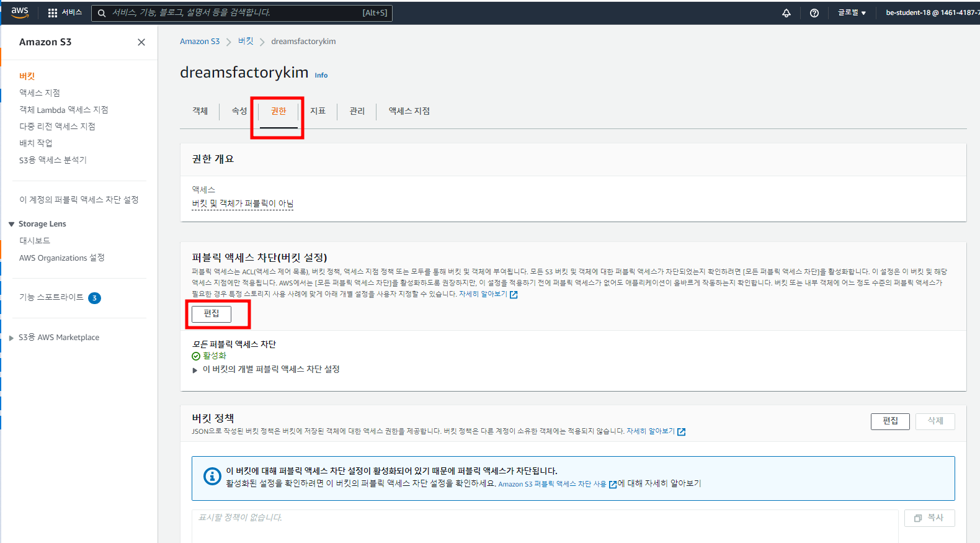Screen dimensions: 980x543
Task: Select the Permissions (권한) tab
Action: 278,111
